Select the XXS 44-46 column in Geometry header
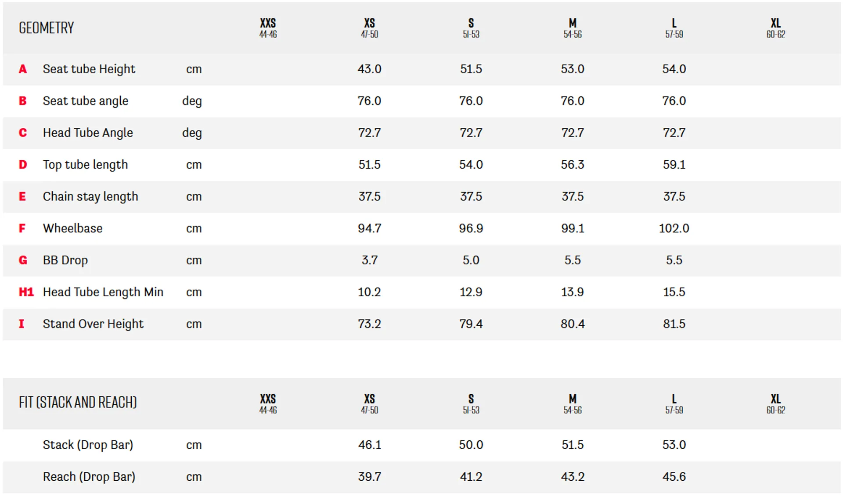Image resolution: width=843 pixels, height=504 pixels. tap(268, 28)
